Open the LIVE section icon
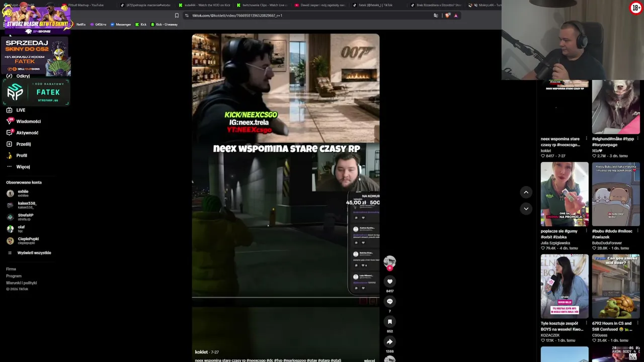 coord(9,110)
